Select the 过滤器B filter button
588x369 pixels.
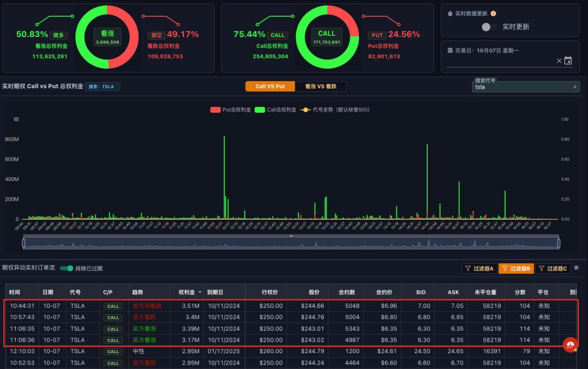(516, 268)
